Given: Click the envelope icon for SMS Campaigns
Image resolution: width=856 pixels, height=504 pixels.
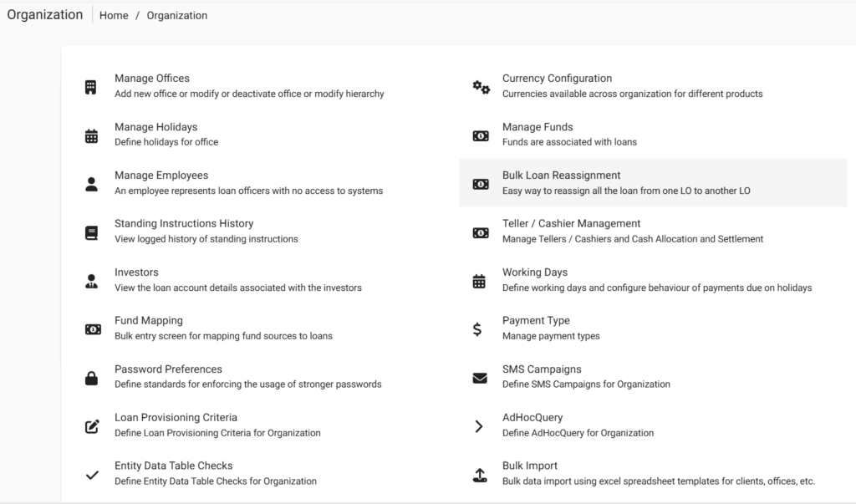Looking at the screenshot, I should pos(480,378).
